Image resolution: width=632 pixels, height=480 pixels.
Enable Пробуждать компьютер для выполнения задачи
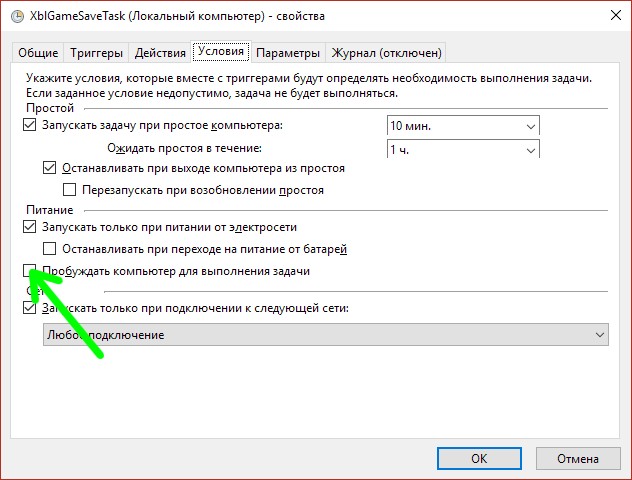point(28,271)
